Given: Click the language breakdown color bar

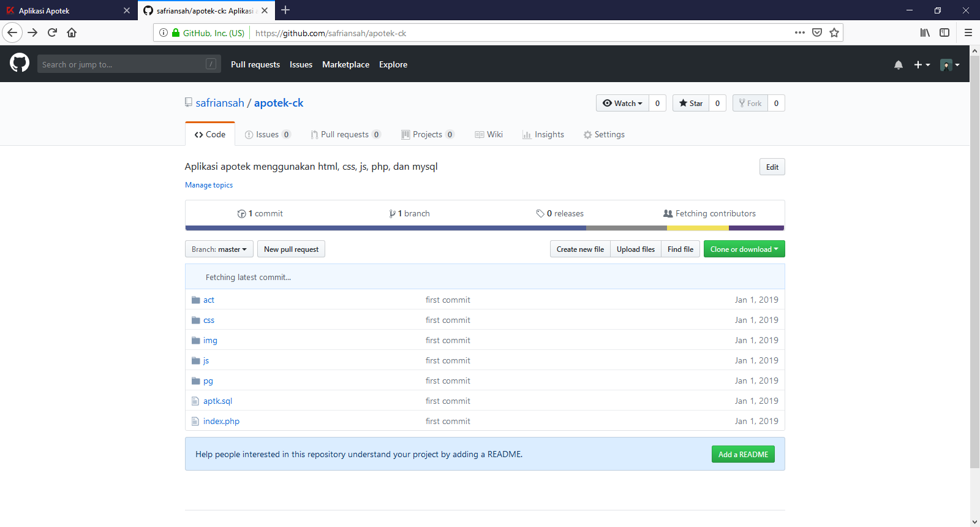Looking at the screenshot, I should [x=484, y=228].
